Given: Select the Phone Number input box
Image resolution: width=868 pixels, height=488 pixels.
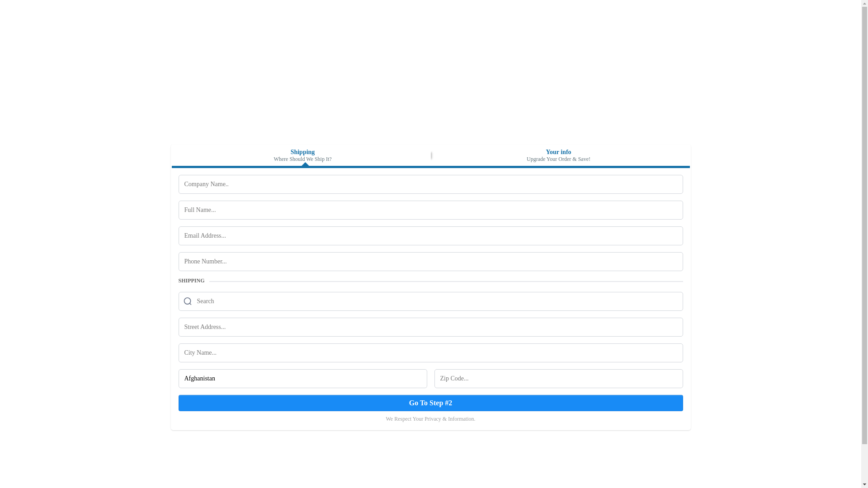Looking at the screenshot, I should pos(430,262).
